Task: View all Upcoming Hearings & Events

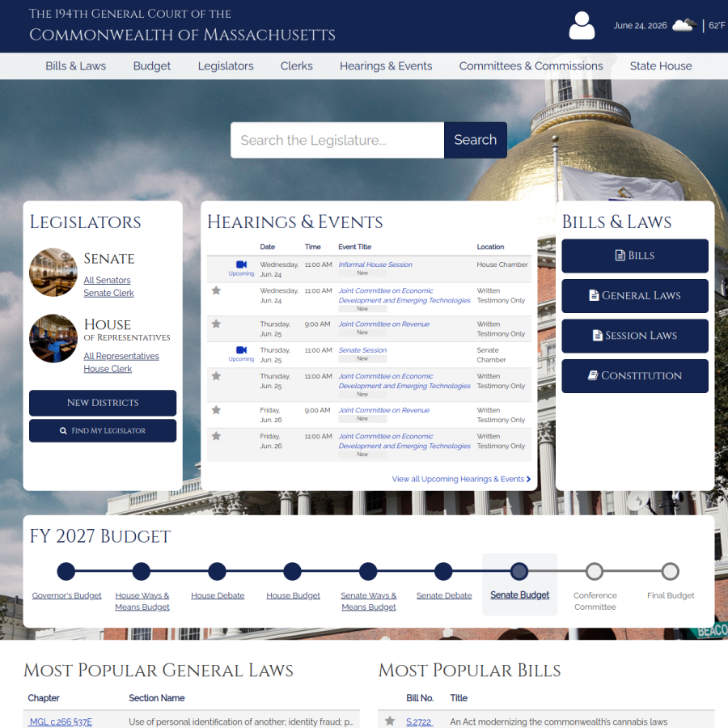Action: pos(461,479)
